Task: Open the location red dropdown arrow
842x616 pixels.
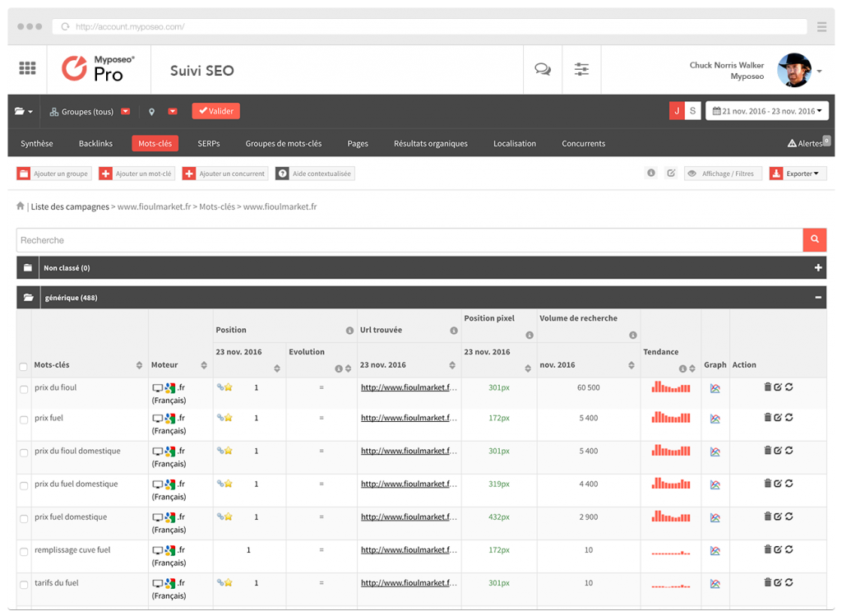Action: tap(173, 111)
